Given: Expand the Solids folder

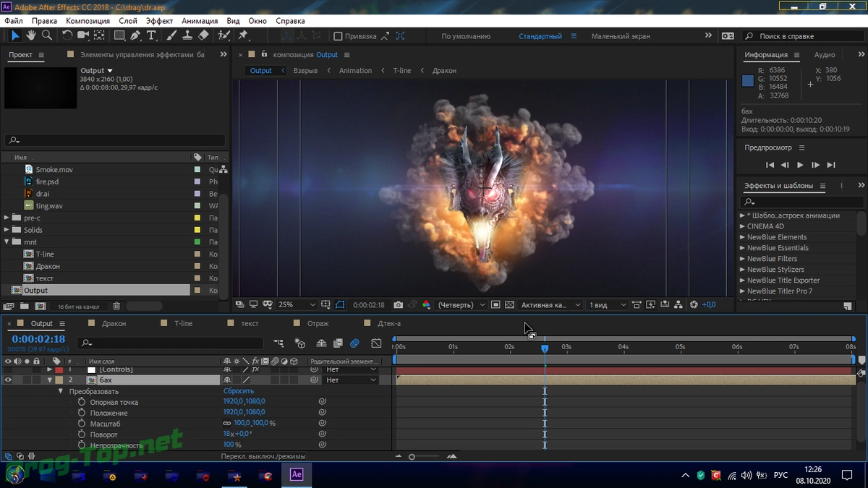Looking at the screenshot, I should (x=7, y=230).
